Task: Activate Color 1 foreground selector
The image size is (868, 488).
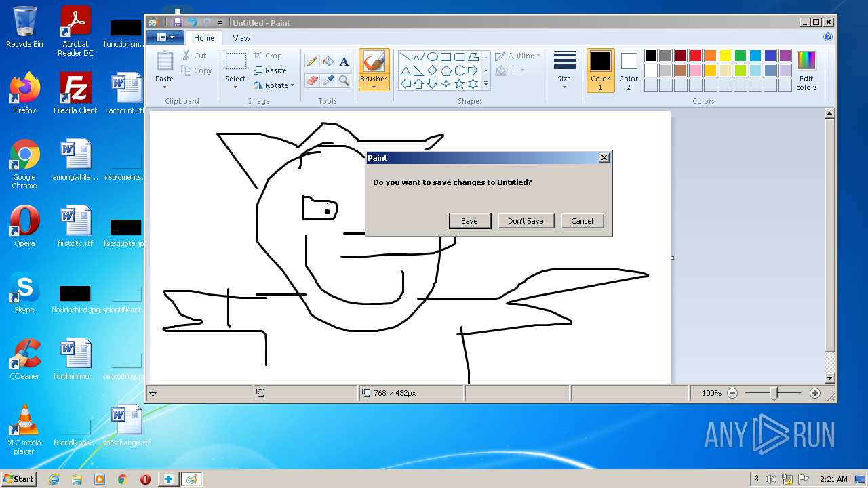Action: click(x=600, y=70)
